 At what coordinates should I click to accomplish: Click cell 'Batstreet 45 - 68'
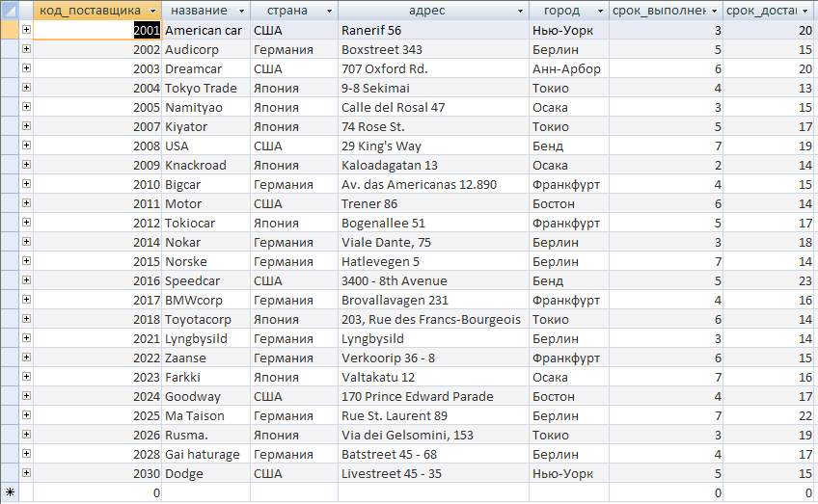[433, 455]
